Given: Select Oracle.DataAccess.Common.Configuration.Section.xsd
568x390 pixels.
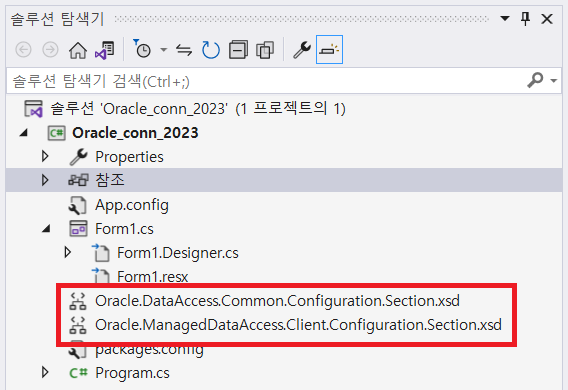Looking at the screenshot, I should click(277, 301).
